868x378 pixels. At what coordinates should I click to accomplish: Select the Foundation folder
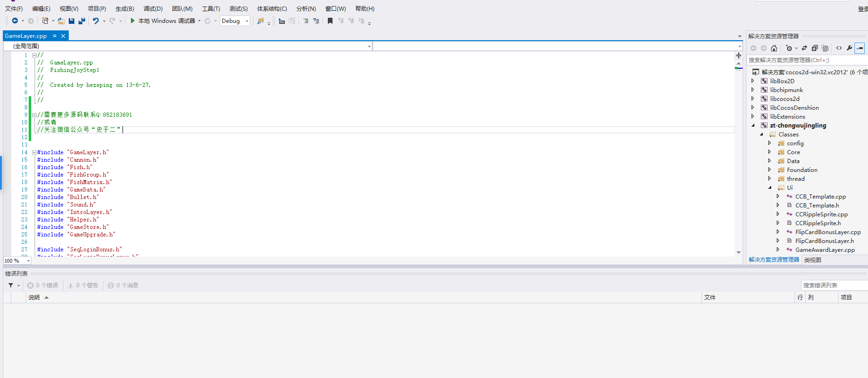point(802,170)
